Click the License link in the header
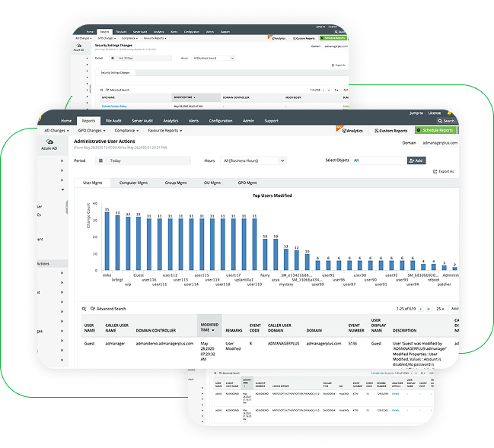 pos(435,113)
